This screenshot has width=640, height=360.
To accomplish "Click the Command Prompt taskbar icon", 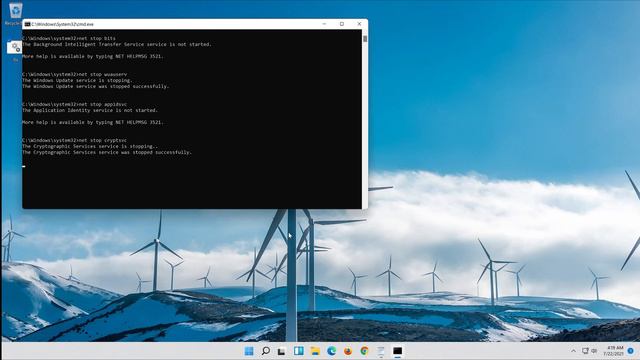I will coord(397,351).
